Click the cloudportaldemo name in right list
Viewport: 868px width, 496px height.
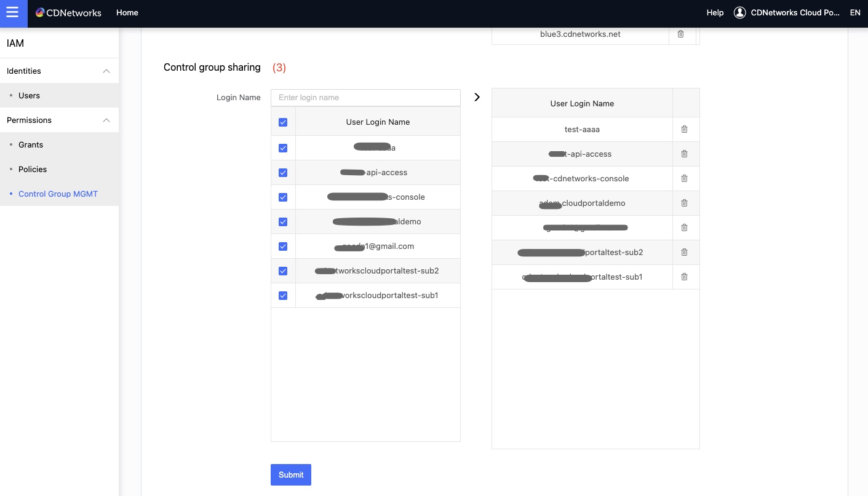coord(582,203)
